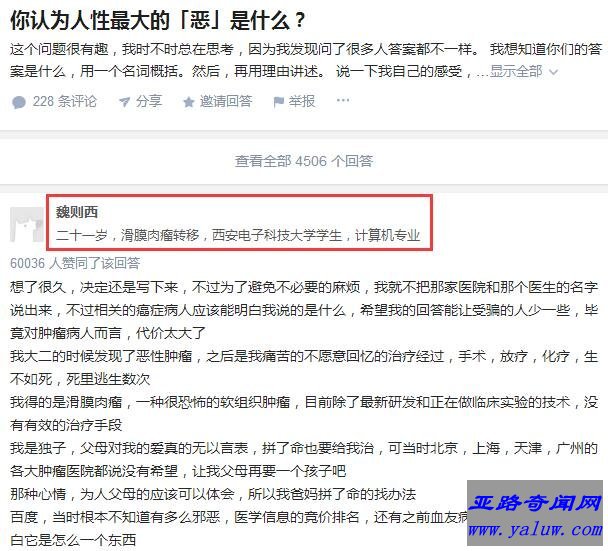
Task: Open 228 条评论 comments
Action: (x=64, y=102)
